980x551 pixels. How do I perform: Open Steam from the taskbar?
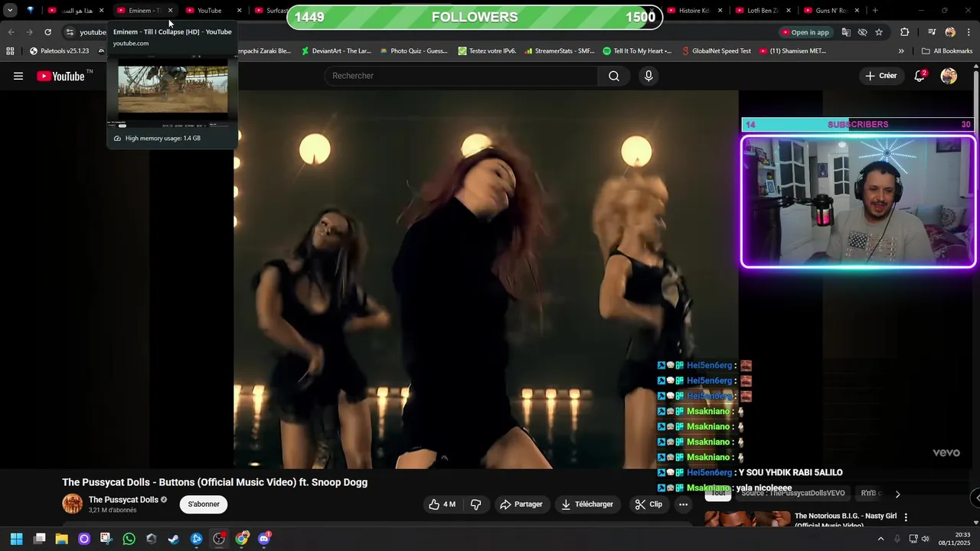[x=174, y=539]
